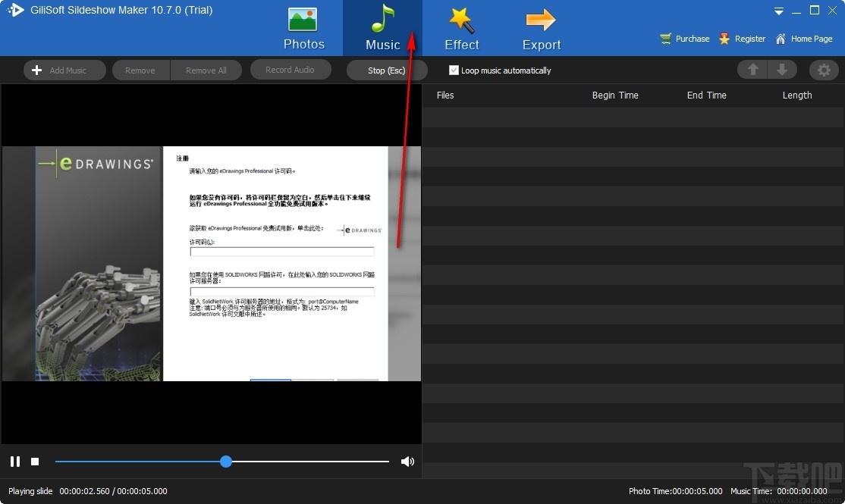Click the Files column header
The height and width of the screenshot is (504, 845).
pos(445,95)
